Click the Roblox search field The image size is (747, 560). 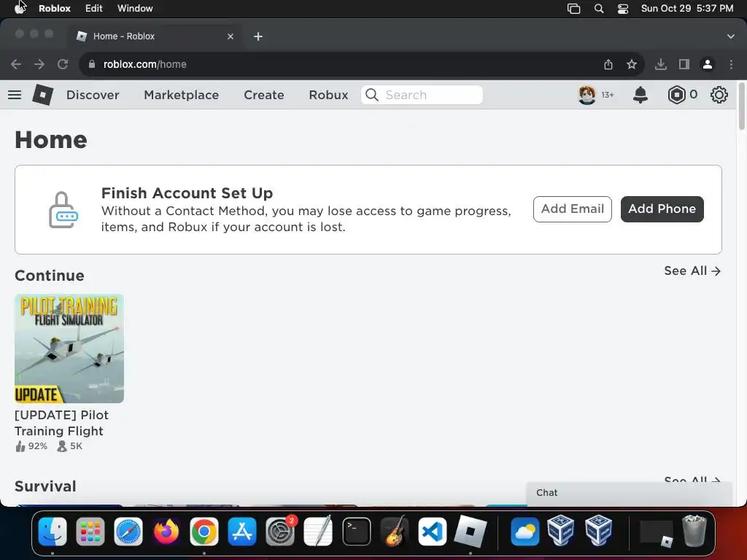(x=422, y=95)
